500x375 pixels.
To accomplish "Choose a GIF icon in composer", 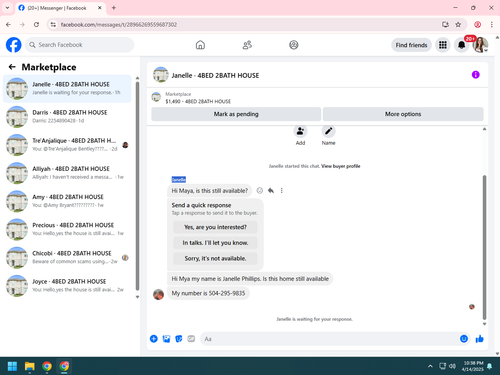I will click(191, 339).
